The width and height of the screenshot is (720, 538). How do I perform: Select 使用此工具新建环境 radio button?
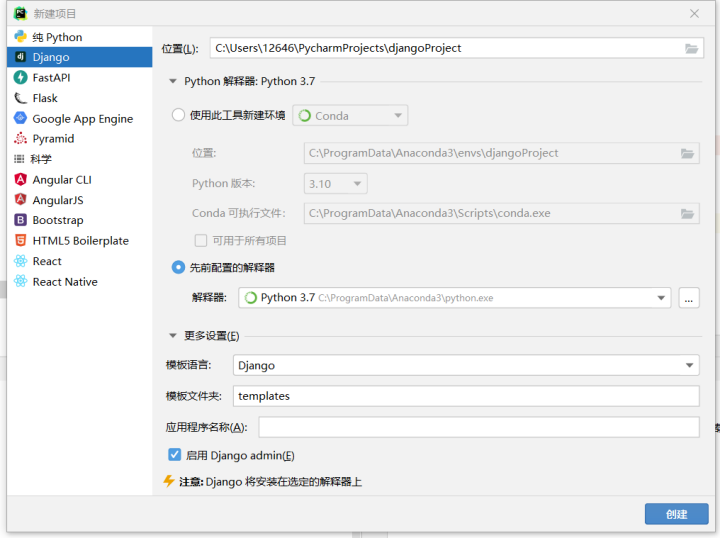[178, 115]
